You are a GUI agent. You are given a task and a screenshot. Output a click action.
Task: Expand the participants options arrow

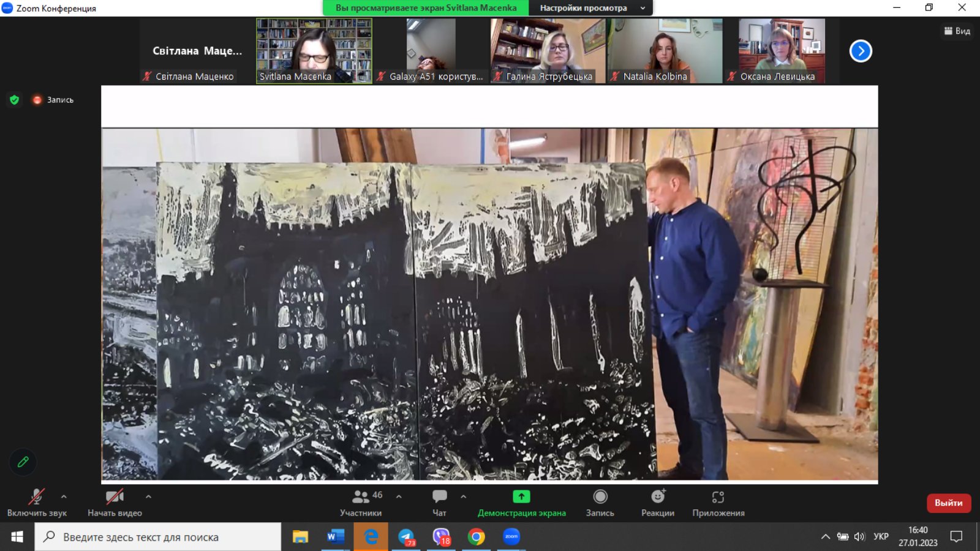399,497
